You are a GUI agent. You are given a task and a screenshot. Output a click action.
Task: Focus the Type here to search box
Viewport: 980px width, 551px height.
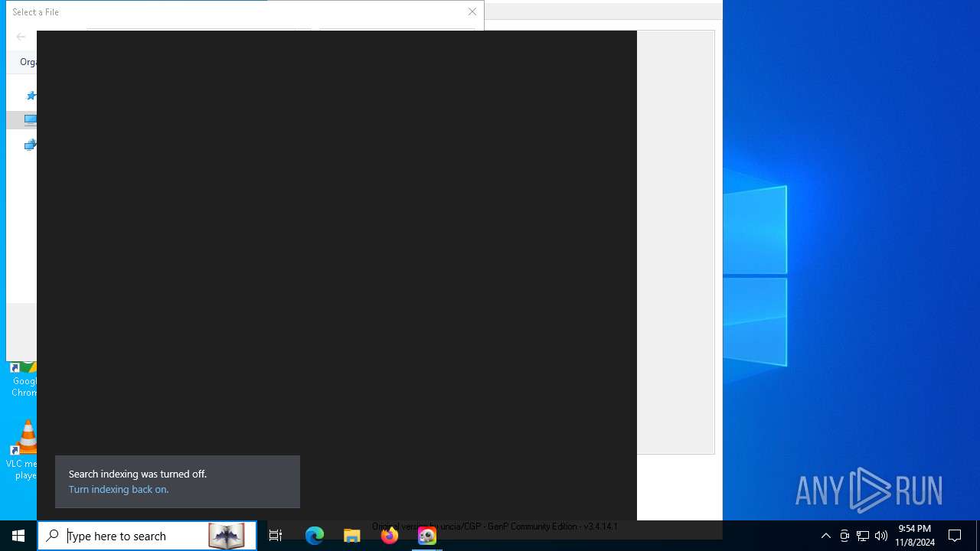coord(147,536)
